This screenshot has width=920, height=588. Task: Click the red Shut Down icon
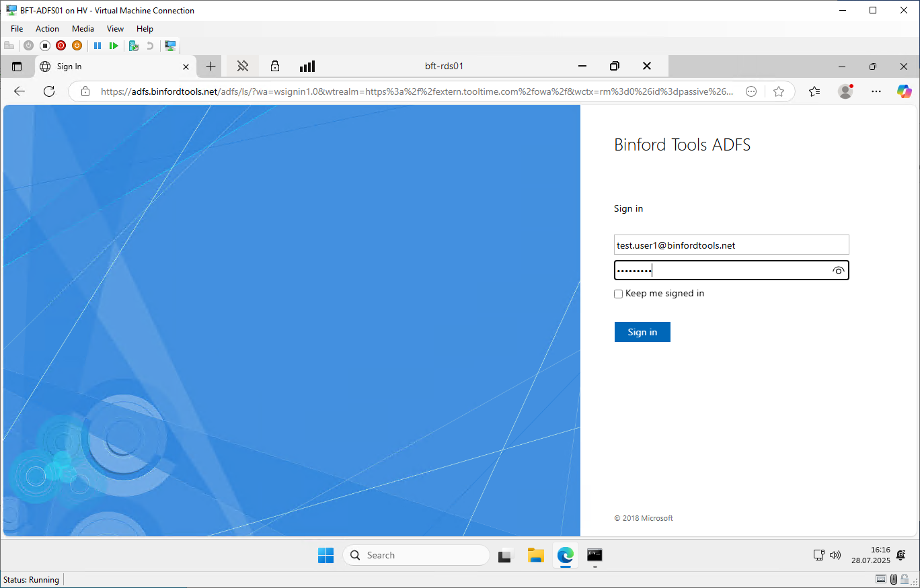pos(61,46)
